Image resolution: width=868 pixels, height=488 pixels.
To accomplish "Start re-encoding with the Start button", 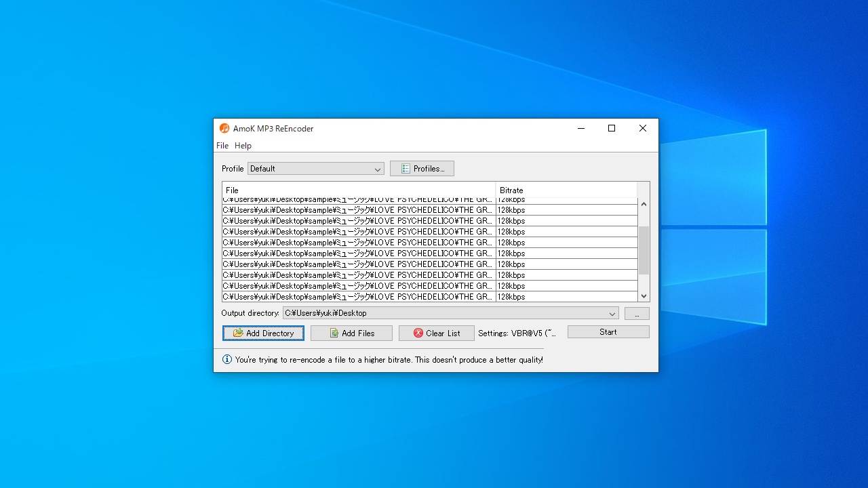I will (608, 332).
